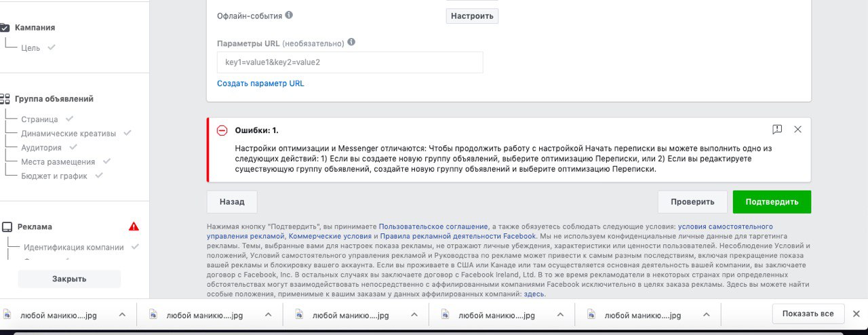Click the green Подтвердить button
Screen dimensions: 868x335
(x=772, y=201)
